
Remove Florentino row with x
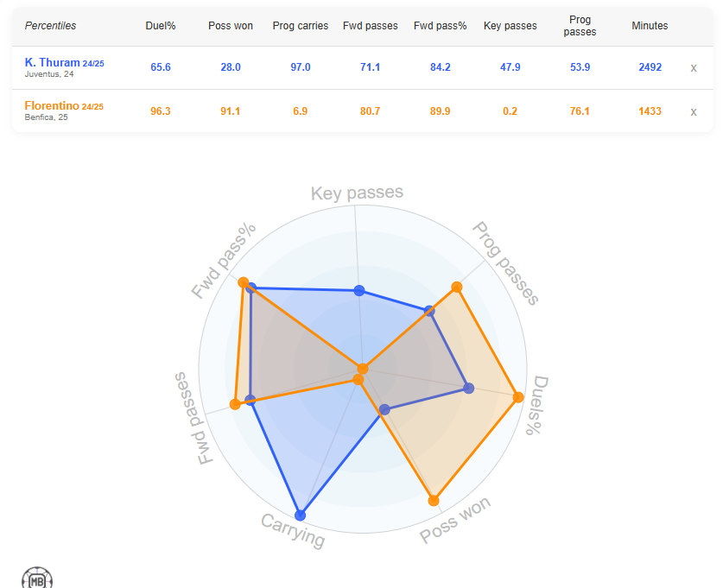click(693, 112)
